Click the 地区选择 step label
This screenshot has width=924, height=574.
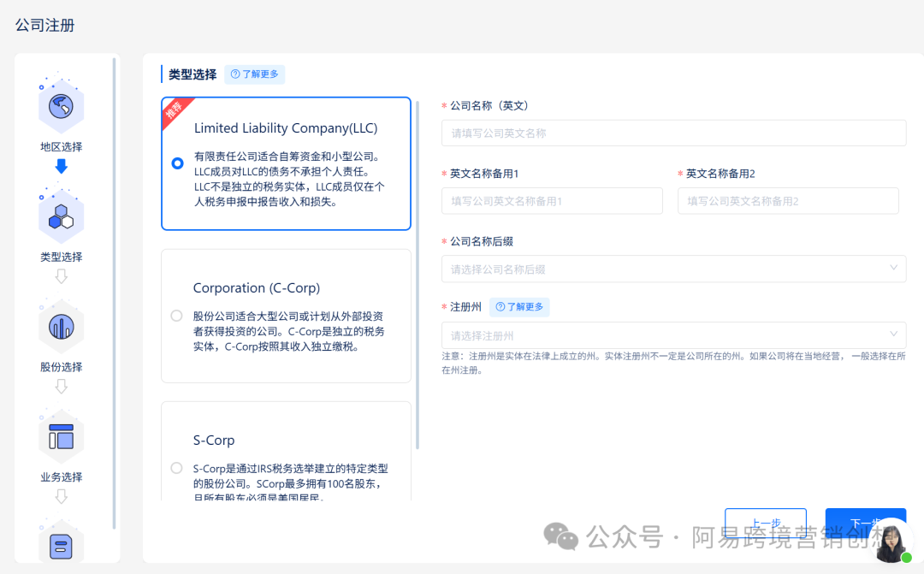click(60, 146)
